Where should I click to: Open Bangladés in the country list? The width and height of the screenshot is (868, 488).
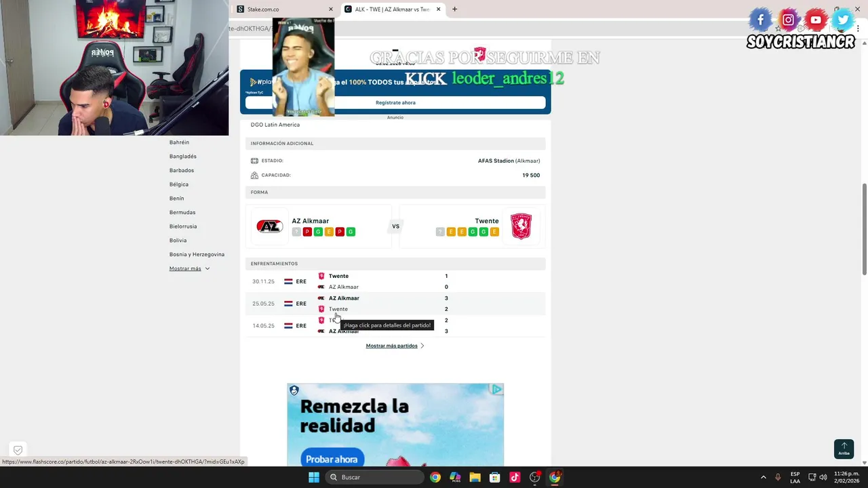pos(183,157)
